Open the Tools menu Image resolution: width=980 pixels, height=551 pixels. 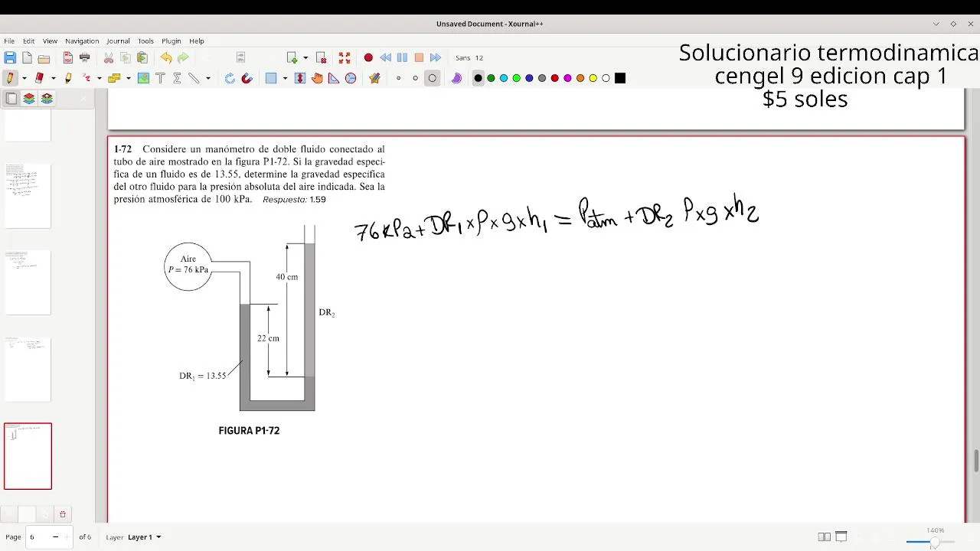(145, 41)
